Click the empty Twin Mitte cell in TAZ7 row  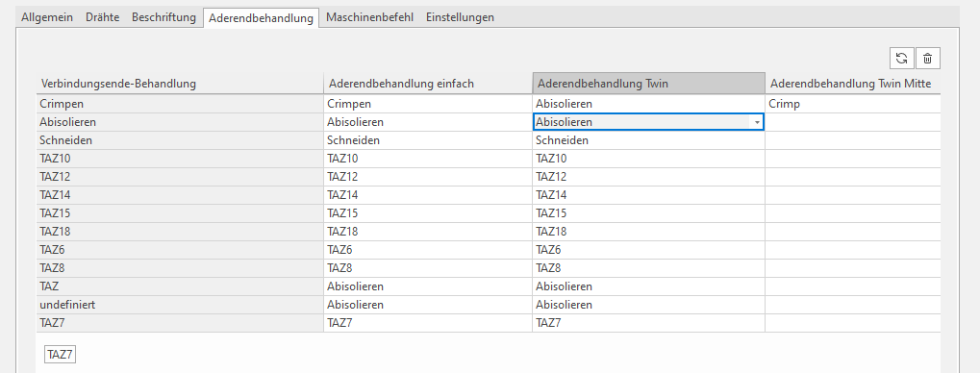coord(852,323)
